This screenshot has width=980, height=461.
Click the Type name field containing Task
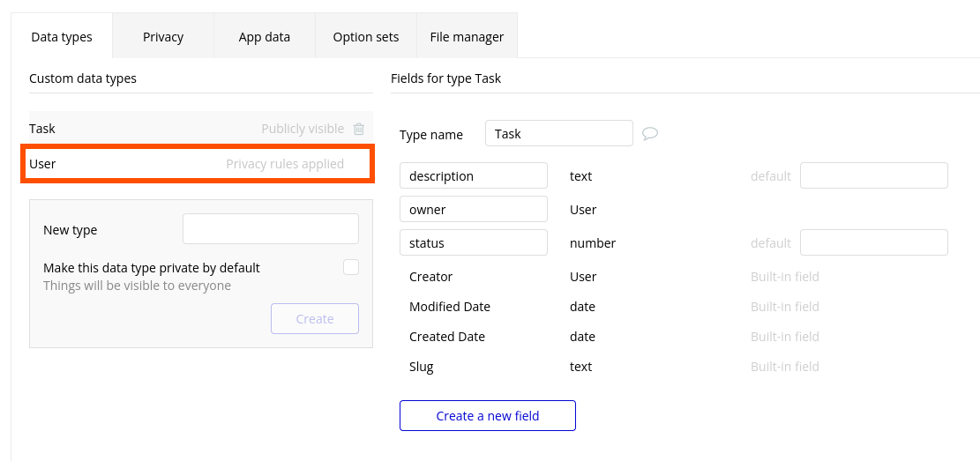tap(559, 134)
